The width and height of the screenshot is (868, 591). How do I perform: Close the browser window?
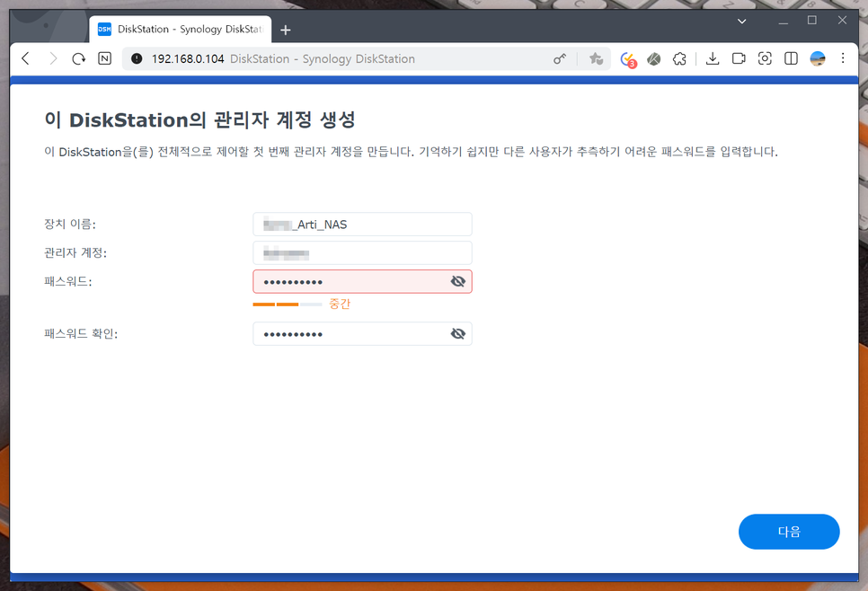842,21
